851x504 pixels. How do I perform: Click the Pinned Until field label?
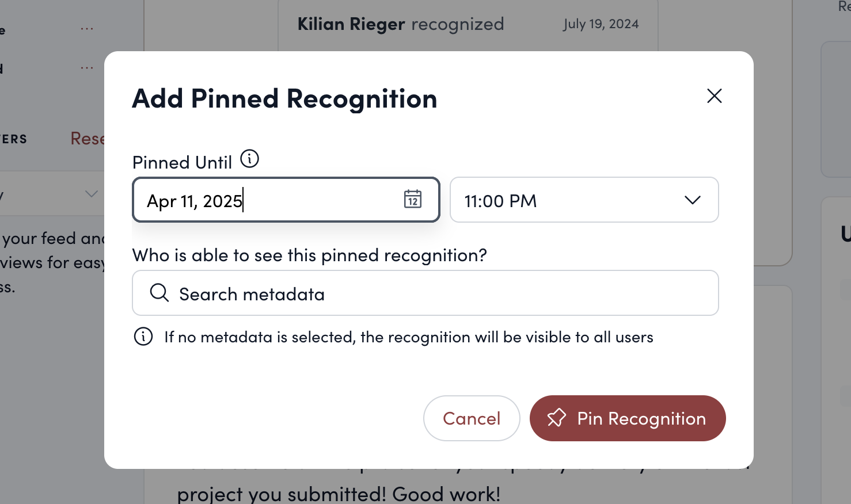(x=182, y=163)
